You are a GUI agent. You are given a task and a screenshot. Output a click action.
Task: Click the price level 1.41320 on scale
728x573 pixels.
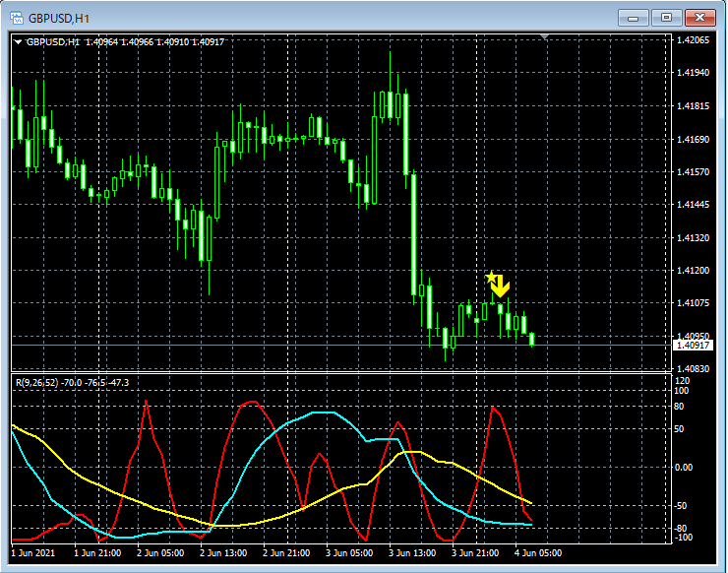click(x=694, y=238)
